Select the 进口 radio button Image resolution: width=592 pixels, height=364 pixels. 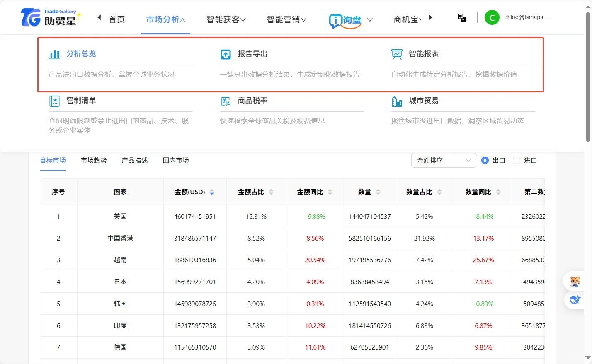[x=517, y=160]
